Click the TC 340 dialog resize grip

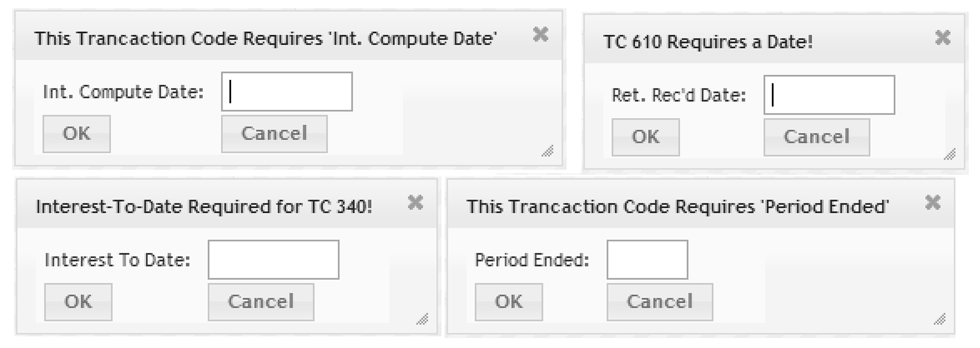(422, 319)
